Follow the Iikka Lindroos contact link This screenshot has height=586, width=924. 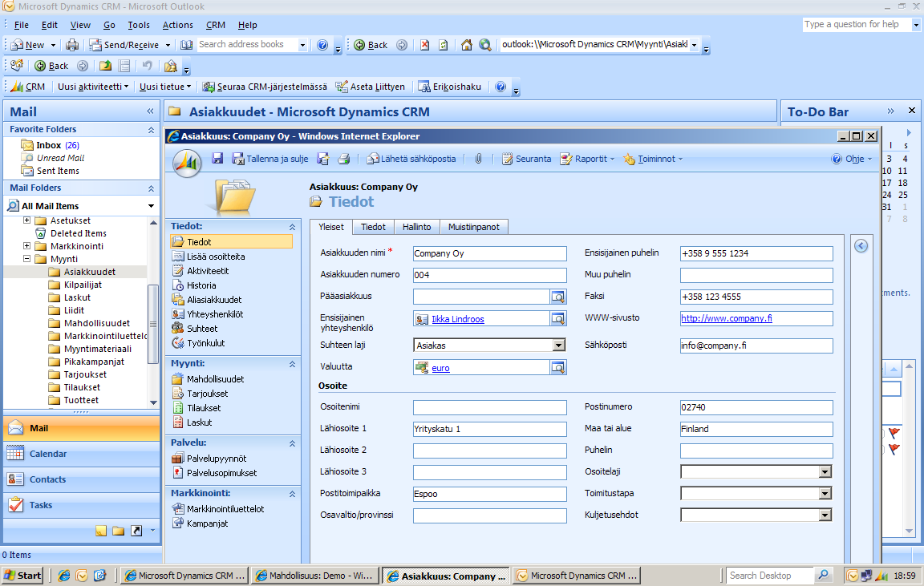[x=458, y=319]
